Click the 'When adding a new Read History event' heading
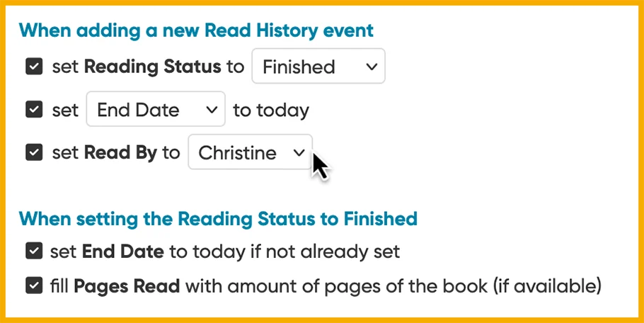644x323 pixels. pyautogui.click(x=196, y=30)
